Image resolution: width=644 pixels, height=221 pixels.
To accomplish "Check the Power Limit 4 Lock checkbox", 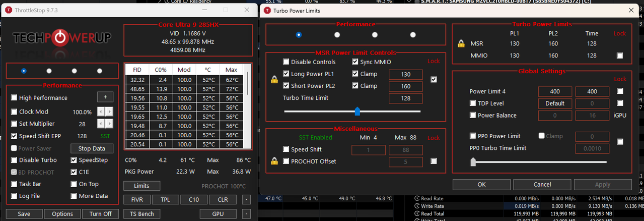I will [x=620, y=91].
